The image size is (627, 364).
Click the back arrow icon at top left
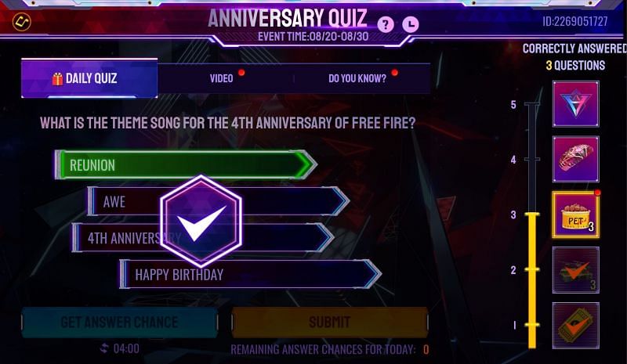[x=22, y=22]
